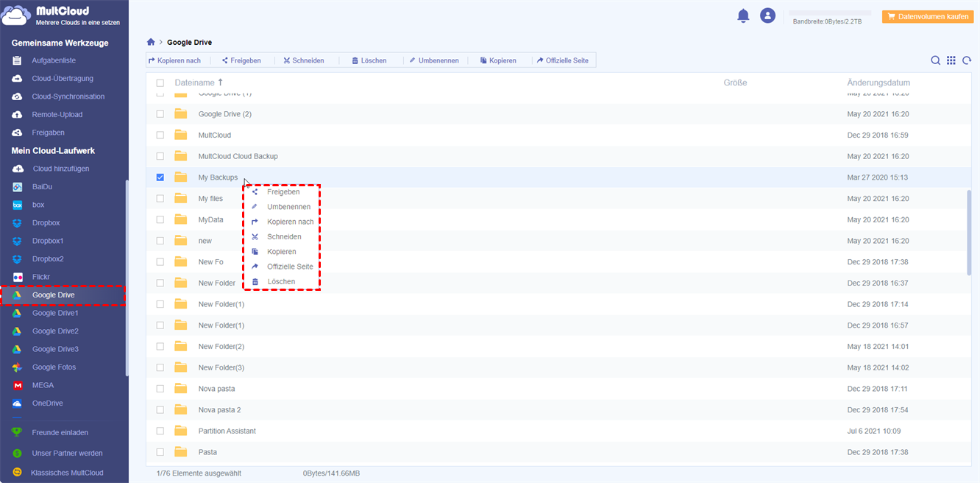Open the user account avatar
The height and width of the screenshot is (483, 980).
point(767,15)
